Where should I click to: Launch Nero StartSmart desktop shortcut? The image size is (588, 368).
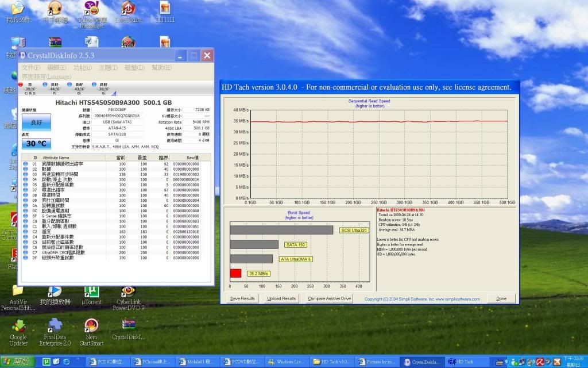point(91,333)
